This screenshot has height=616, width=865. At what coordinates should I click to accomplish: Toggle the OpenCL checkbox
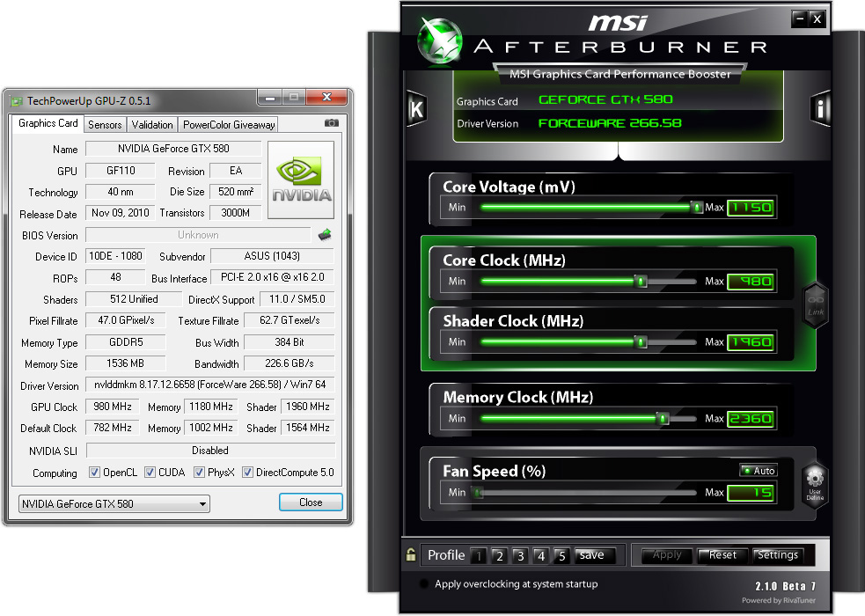(94, 472)
